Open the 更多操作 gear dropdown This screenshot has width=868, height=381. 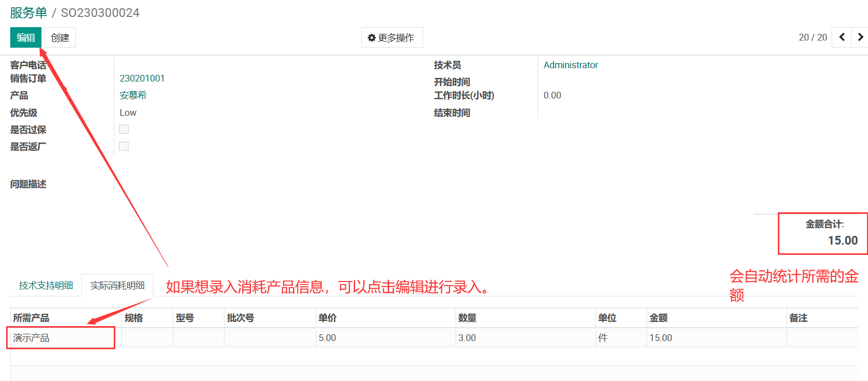[x=391, y=37]
